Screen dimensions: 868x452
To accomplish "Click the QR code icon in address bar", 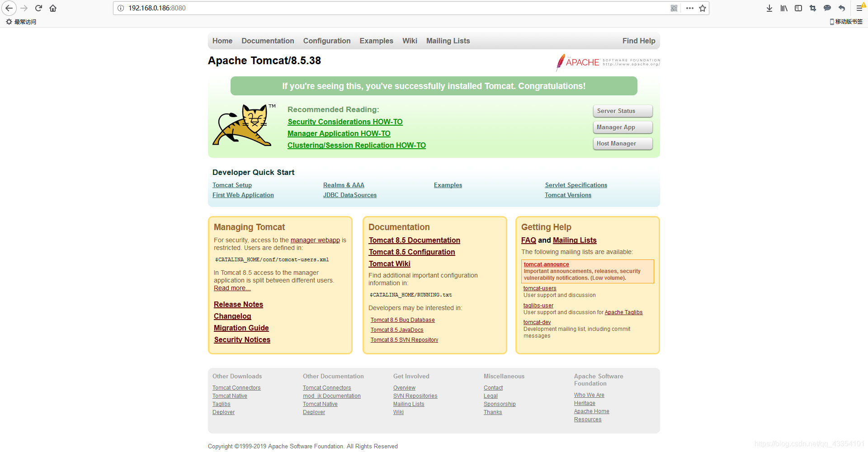I will 674,8.
